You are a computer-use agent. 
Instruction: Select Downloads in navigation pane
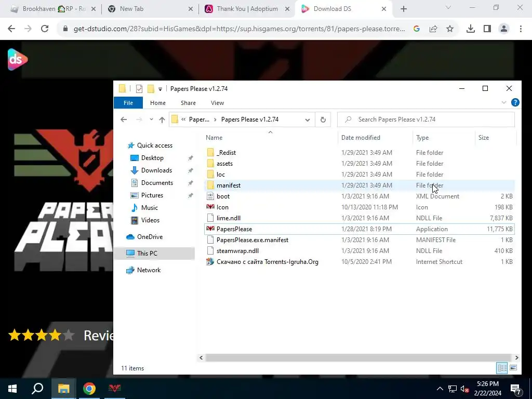[156, 170]
